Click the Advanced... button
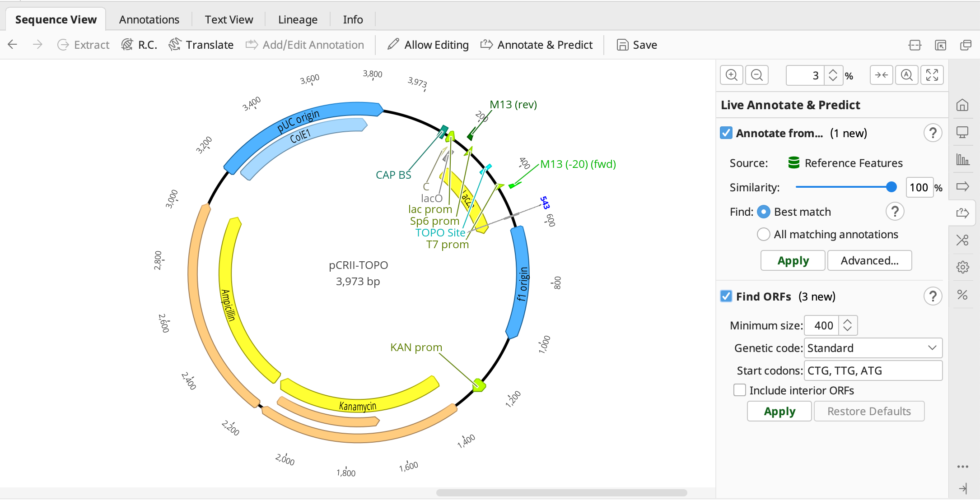The height and width of the screenshot is (500, 980). tap(869, 260)
